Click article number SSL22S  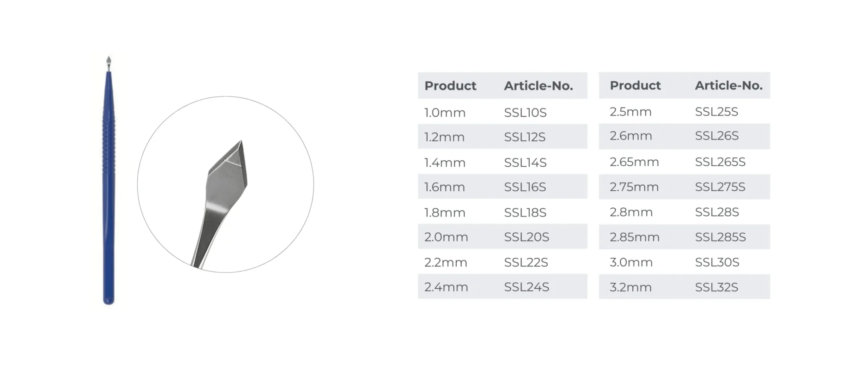tap(526, 262)
